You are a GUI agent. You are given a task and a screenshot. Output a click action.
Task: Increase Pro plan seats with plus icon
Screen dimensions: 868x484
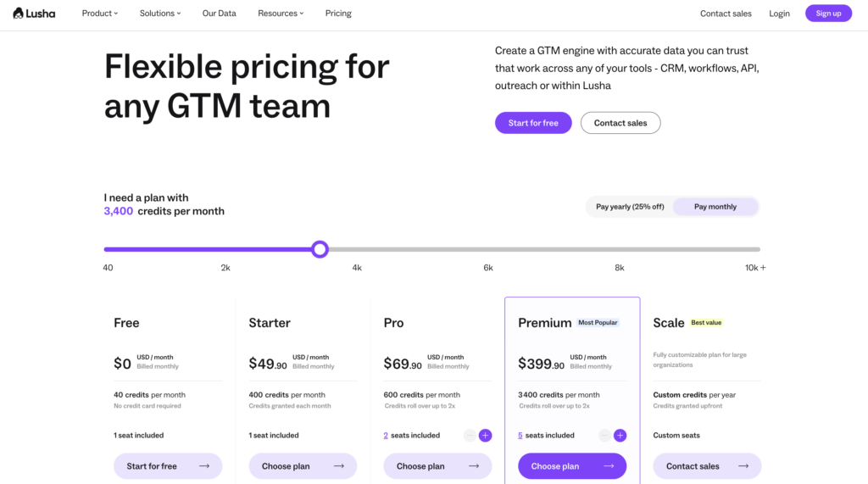pos(485,436)
